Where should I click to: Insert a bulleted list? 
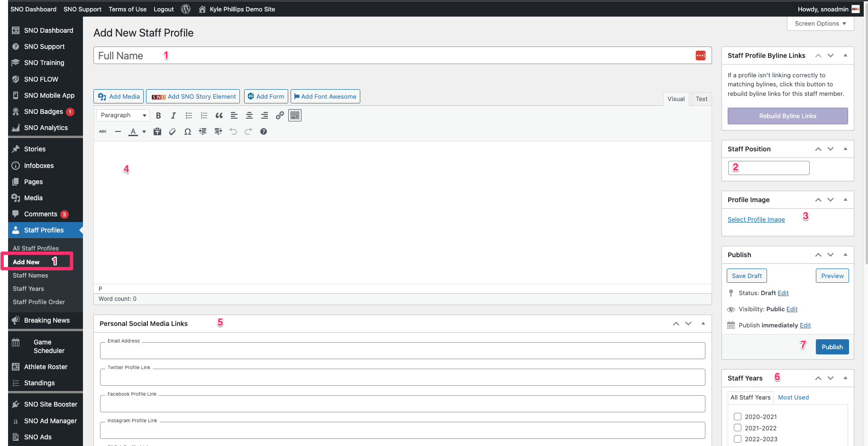click(189, 115)
